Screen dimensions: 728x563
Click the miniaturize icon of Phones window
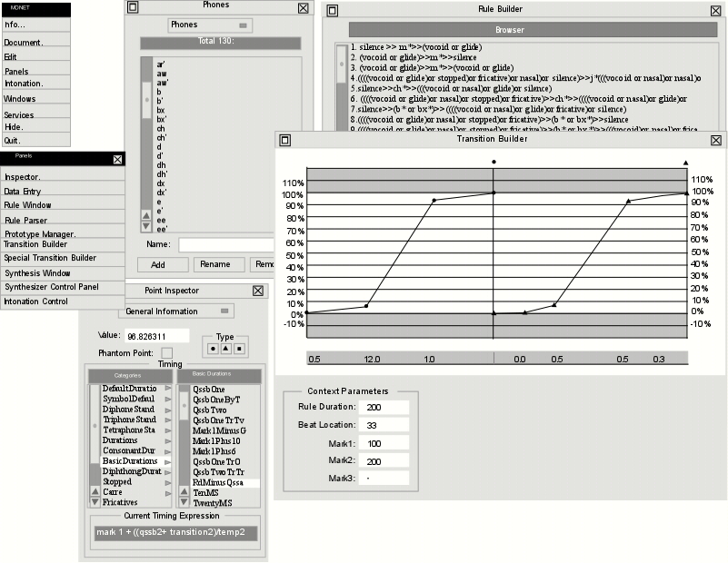[133, 7]
